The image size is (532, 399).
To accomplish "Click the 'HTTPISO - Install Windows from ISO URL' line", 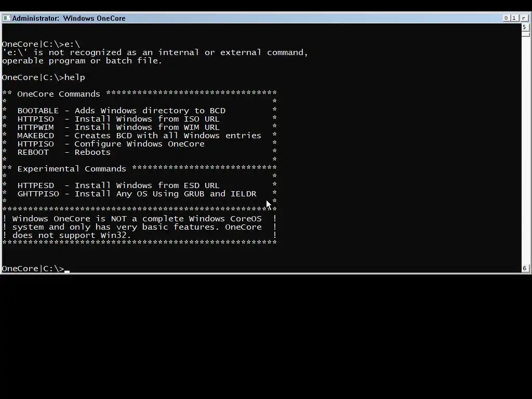I will click(x=118, y=119).
